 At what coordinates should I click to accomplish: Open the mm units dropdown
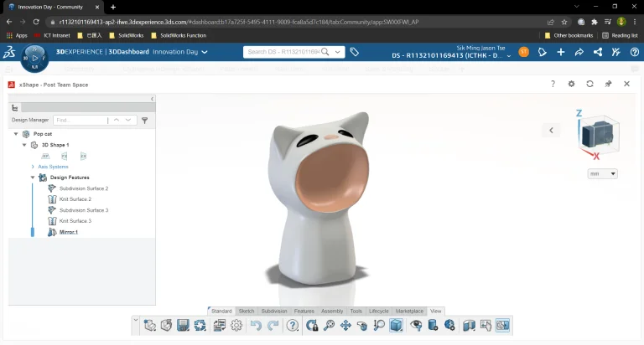602,174
